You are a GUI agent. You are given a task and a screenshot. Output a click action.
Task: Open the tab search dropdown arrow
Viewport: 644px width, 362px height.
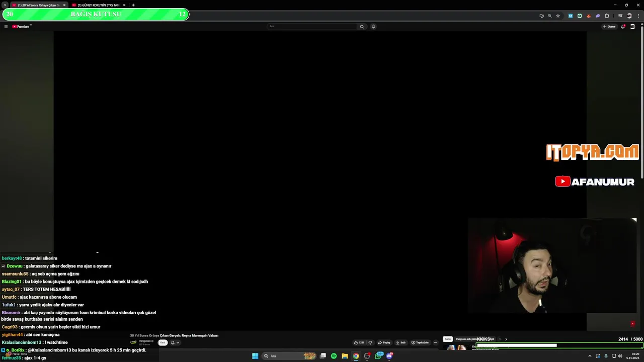[5, 5]
